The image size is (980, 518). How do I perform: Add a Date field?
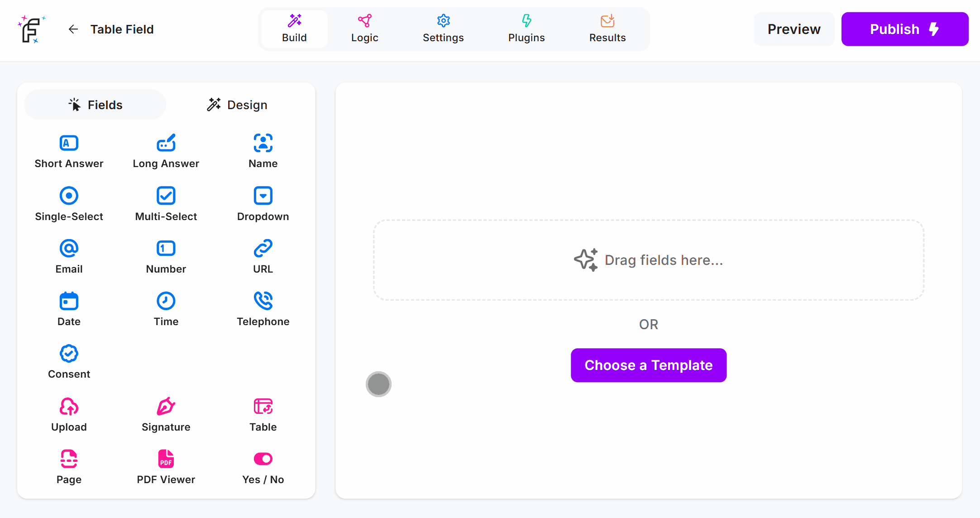pyautogui.click(x=69, y=308)
